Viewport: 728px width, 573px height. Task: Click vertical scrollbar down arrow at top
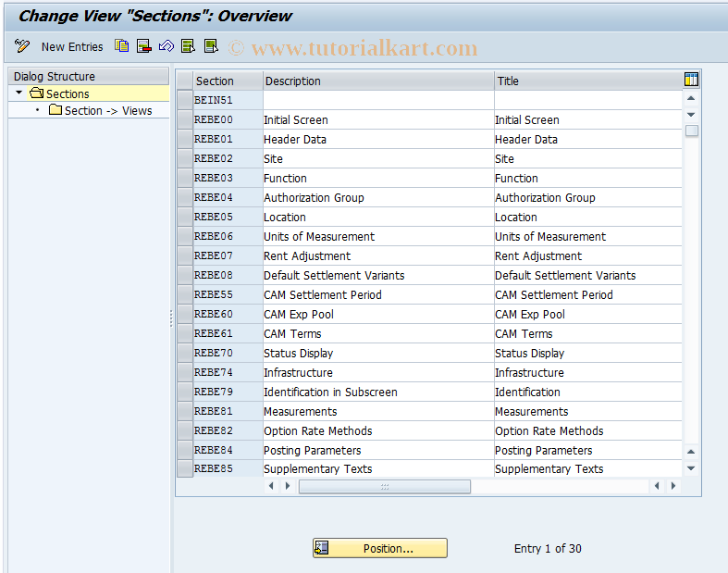pos(691,114)
